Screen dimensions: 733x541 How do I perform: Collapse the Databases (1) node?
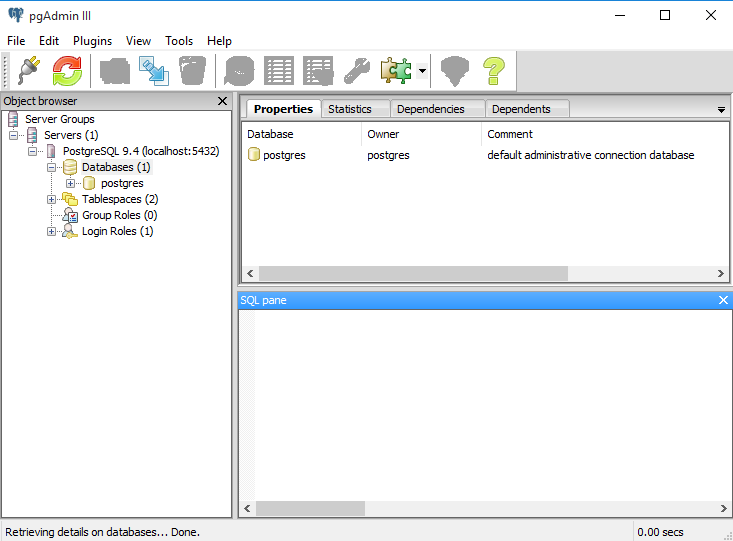pos(51,167)
